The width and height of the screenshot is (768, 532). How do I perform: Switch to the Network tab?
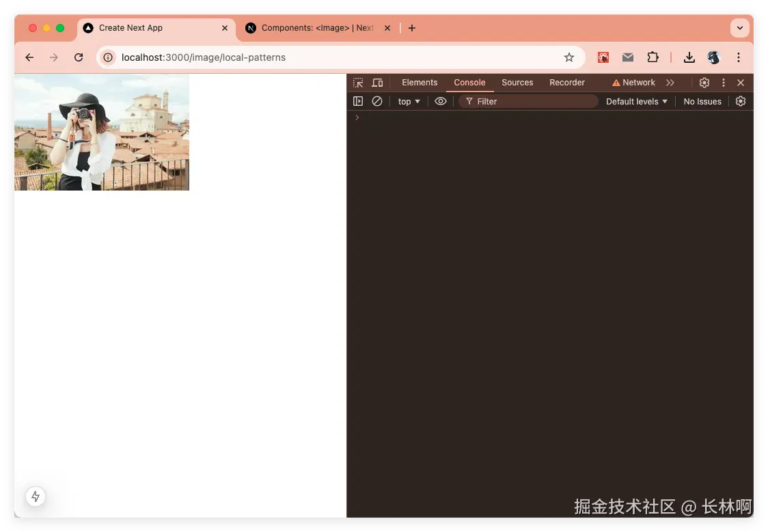pyautogui.click(x=633, y=83)
